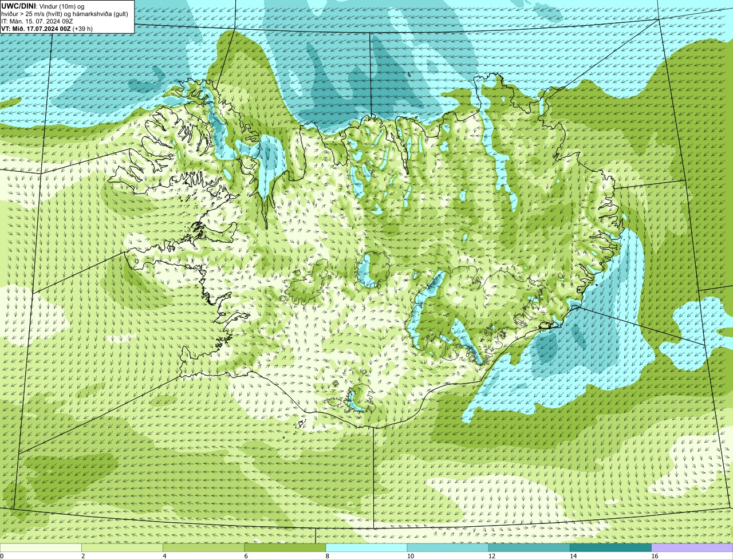The width and height of the screenshot is (733, 560).
Task: Click the '12' label on the colour scale
Action: (491, 556)
